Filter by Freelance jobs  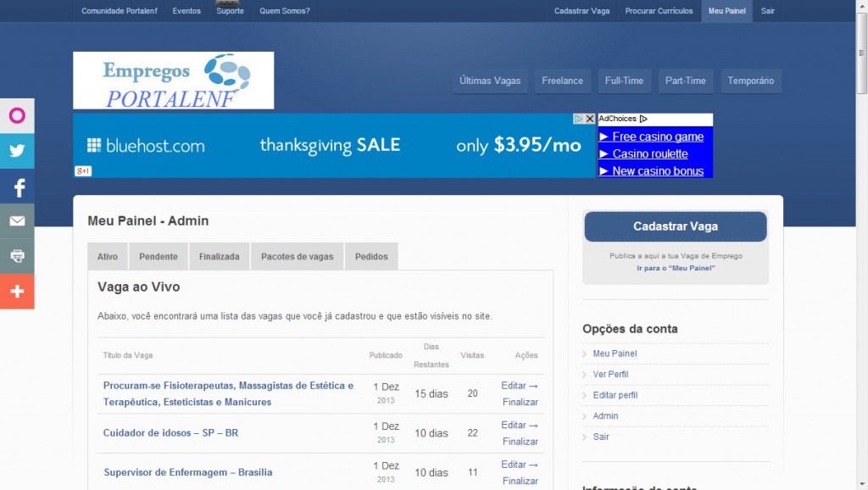[563, 81]
